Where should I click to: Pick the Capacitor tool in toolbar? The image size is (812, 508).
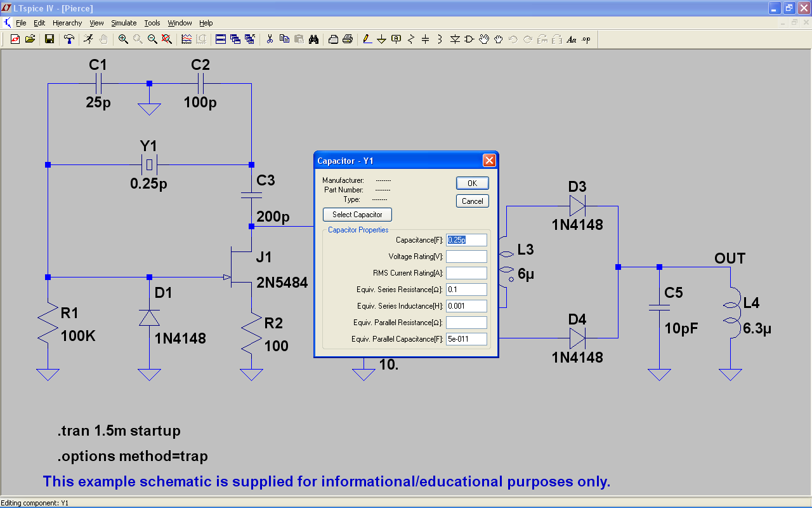click(x=425, y=39)
